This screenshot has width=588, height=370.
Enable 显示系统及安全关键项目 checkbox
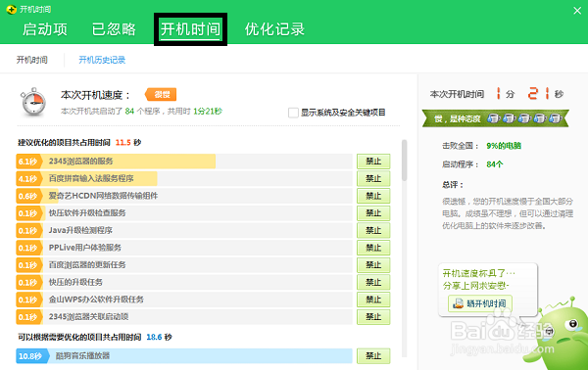[x=293, y=113]
